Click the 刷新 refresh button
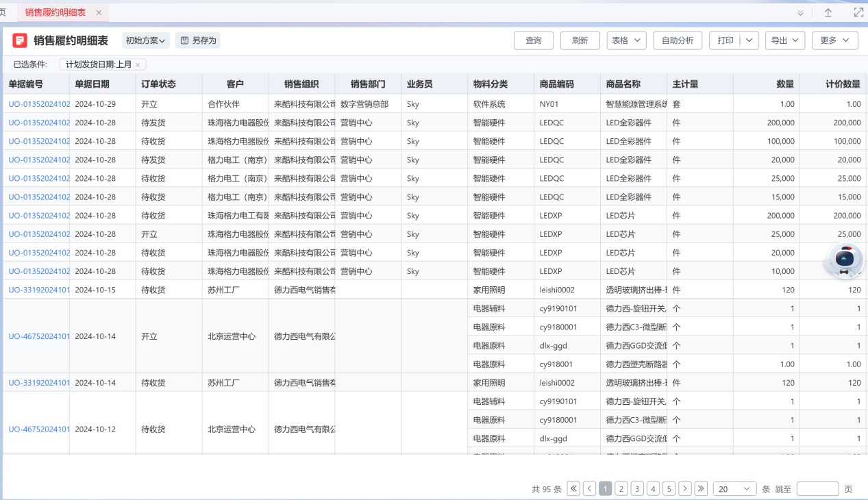Image resolution: width=868 pixels, height=500 pixels. [580, 40]
